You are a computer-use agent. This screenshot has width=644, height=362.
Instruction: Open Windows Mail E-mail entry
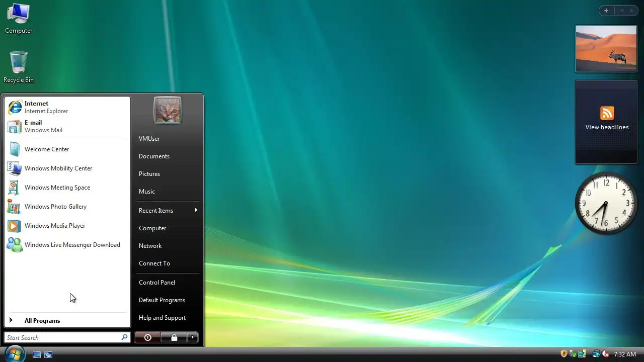point(67,126)
